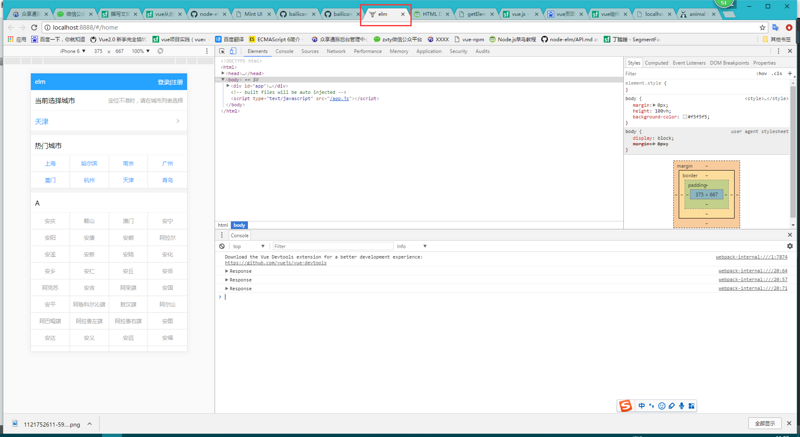This screenshot has height=437, width=800.
Task: Open Sogou emoji panel
Action: (x=662, y=406)
